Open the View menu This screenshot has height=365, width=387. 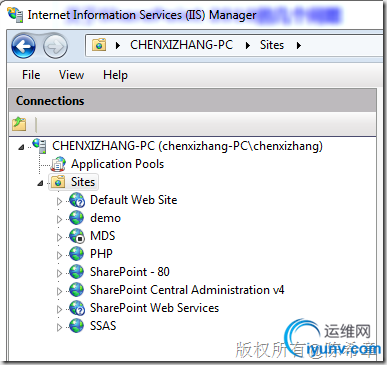point(71,75)
